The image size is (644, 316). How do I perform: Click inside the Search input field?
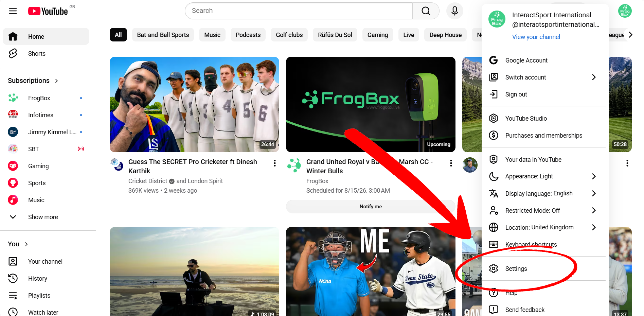tap(299, 11)
